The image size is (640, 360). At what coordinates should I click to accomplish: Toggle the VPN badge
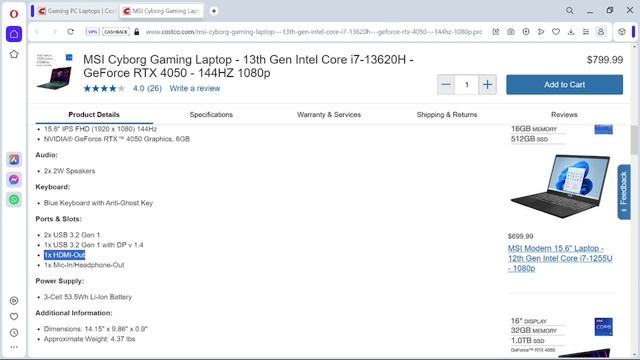[x=92, y=32]
